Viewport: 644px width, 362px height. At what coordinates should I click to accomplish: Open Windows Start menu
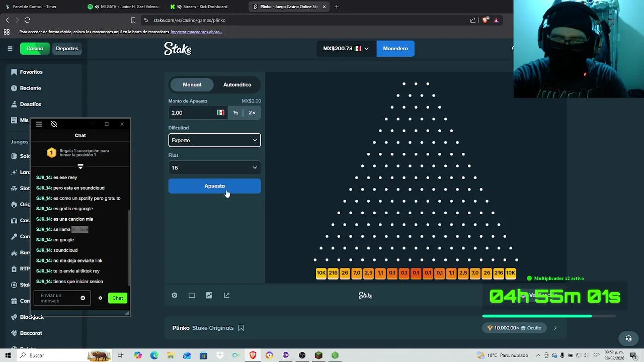[x=8, y=355]
